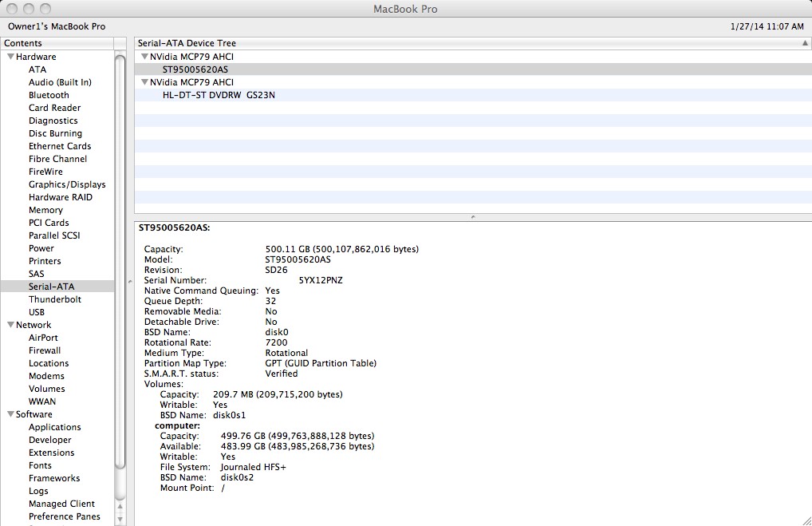Image resolution: width=812 pixels, height=526 pixels.
Task: Select ST95005620AS drive in device tree
Action: tap(472, 69)
